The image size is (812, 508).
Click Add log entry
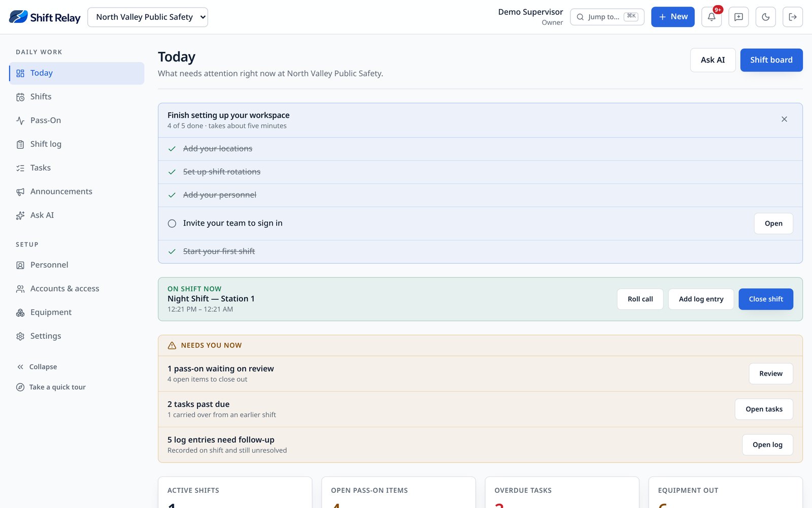point(701,299)
